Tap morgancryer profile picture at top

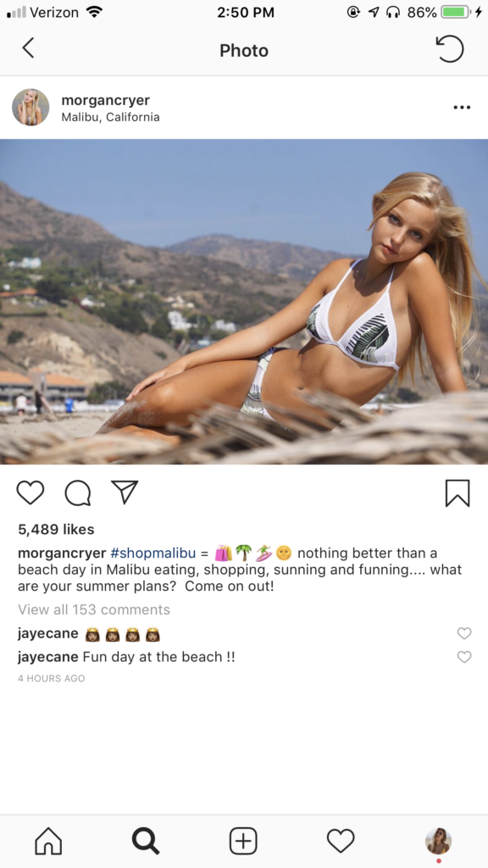click(30, 108)
